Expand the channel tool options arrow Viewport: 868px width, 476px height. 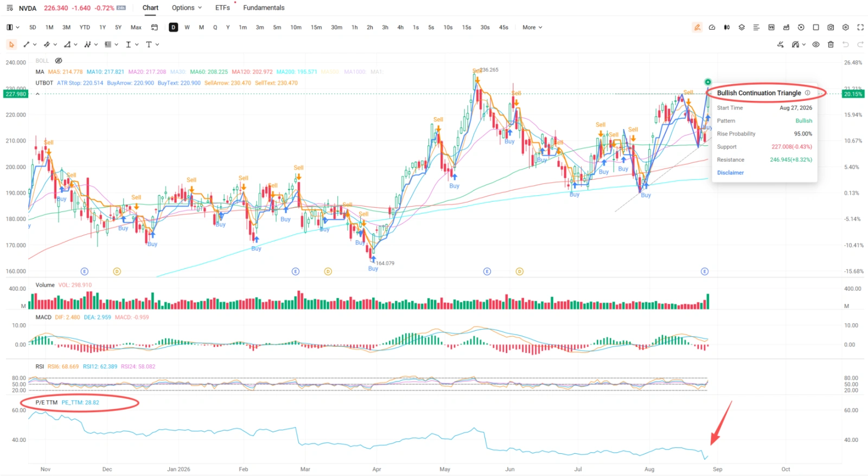coord(55,44)
